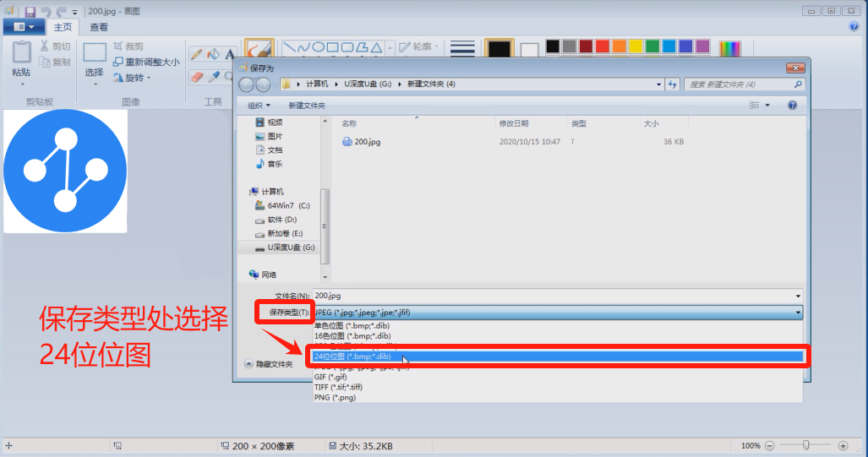Screen dimensions: 868x457
Task: Click the dialog help question mark icon
Action: (x=792, y=106)
